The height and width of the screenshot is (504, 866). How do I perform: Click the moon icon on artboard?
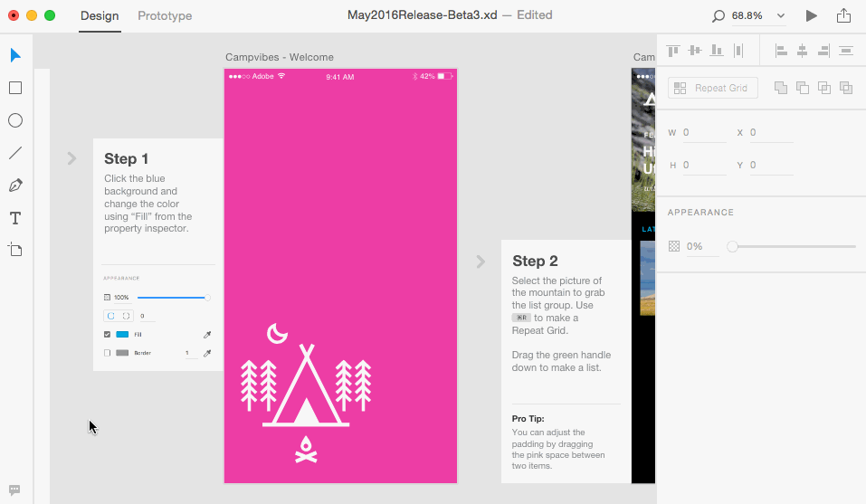point(277,333)
